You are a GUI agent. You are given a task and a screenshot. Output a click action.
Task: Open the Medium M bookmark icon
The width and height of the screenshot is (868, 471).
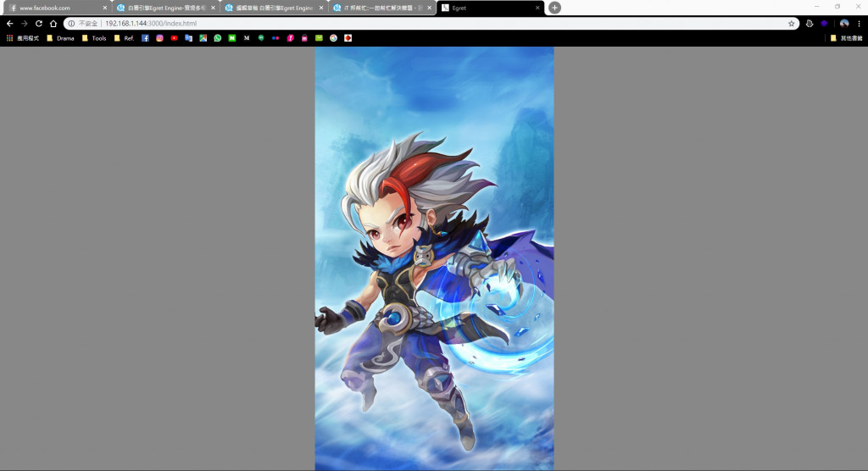pos(247,38)
